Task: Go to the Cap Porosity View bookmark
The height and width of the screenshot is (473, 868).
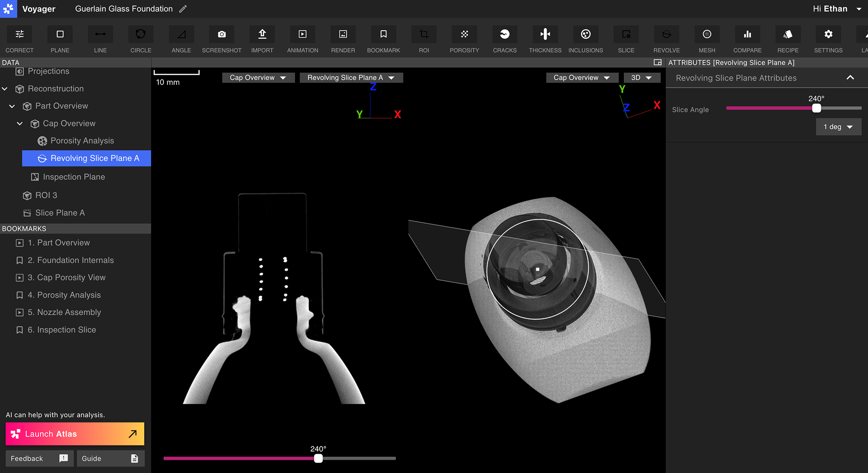Action: [x=66, y=277]
